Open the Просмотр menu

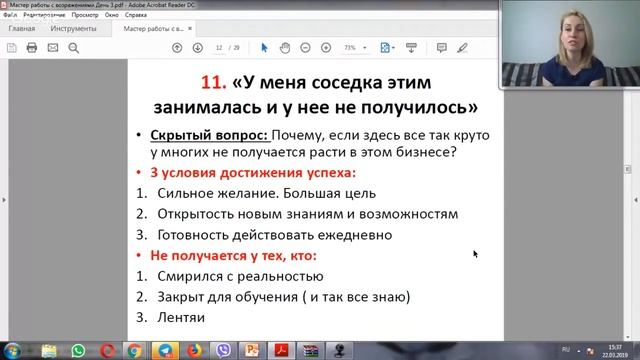tap(85, 15)
